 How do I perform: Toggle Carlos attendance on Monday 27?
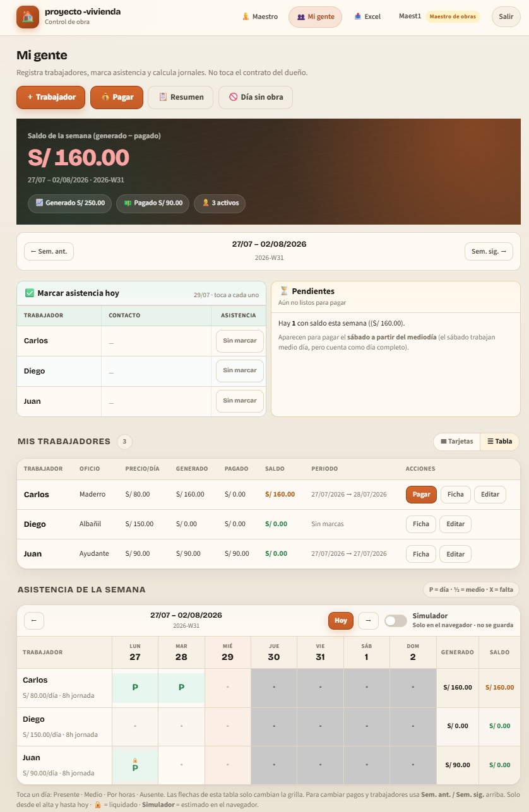[x=135, y=688]
